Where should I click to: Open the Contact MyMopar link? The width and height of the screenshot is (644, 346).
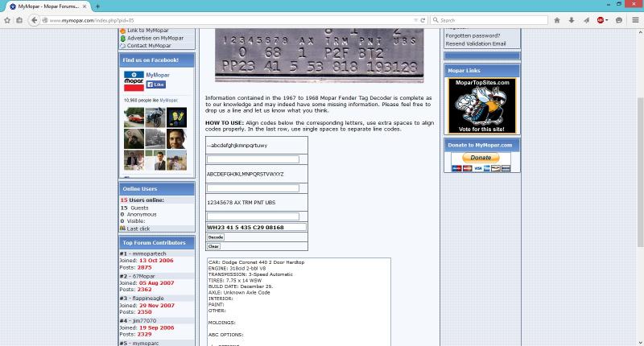(149, 46)
